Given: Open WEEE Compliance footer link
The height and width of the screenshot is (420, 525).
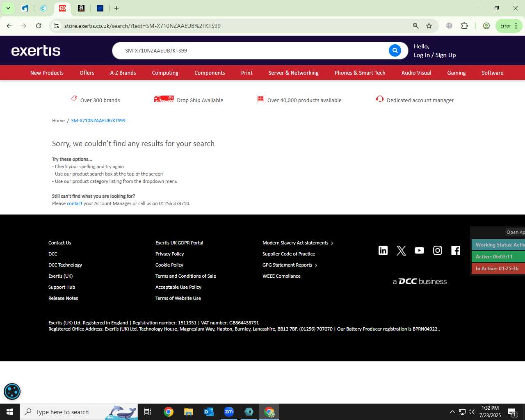Looking at the screenshot, I should point(281,276).
